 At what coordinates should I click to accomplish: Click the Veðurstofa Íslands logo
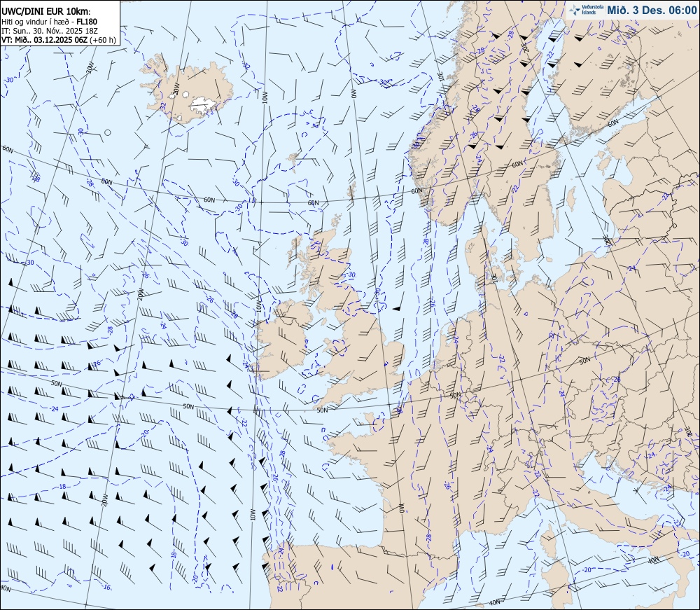(585, 10)
